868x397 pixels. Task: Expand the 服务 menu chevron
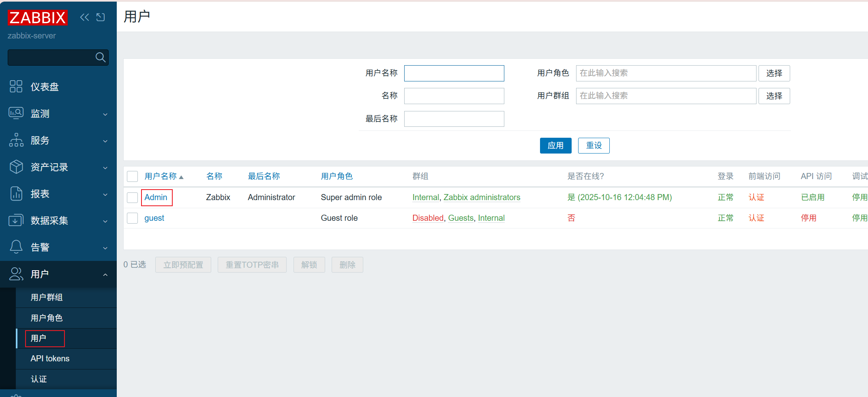(x=105, y=141)
